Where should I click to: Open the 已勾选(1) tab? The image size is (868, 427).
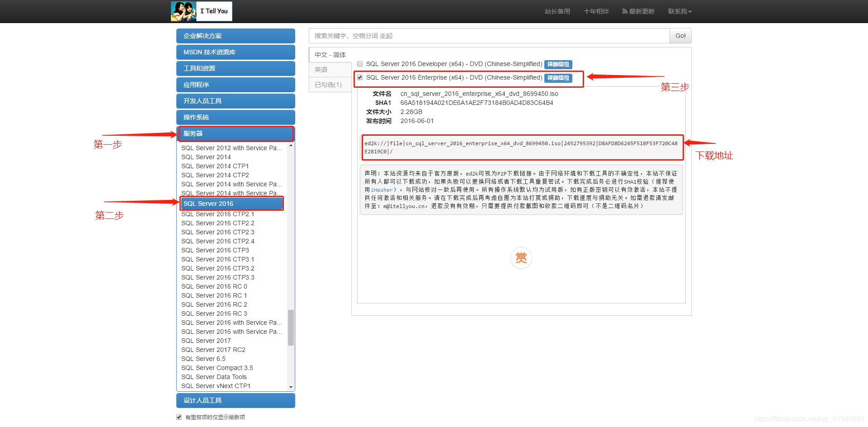330,85
